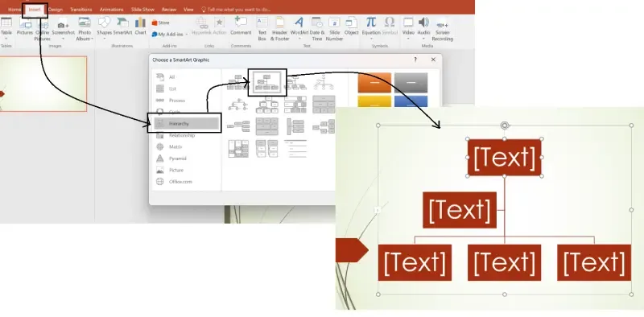Open Header & Footer settings
644x317 pixels.
pos(279,29)
